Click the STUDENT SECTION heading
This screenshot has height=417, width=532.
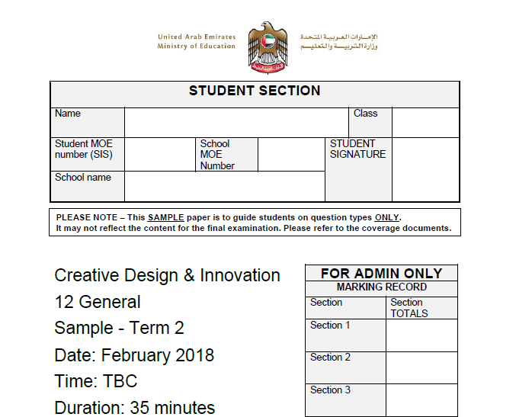coord(255,91)
